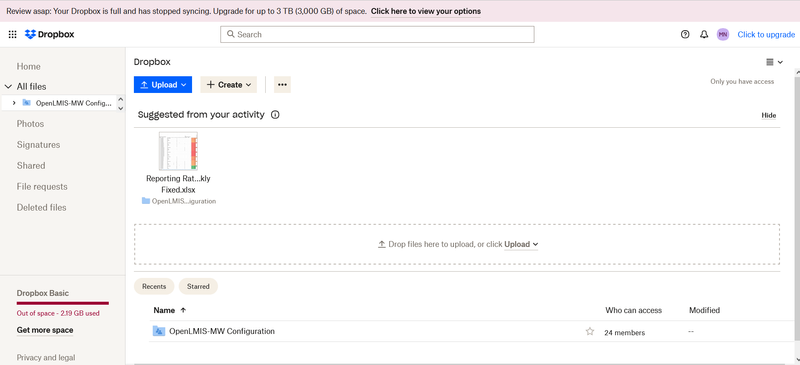Viewport: 800px width, 365px height.
Task: Expand the OpenLMIS-MW Config tree item
Action: pyautogui.click(x=14, y=103)
